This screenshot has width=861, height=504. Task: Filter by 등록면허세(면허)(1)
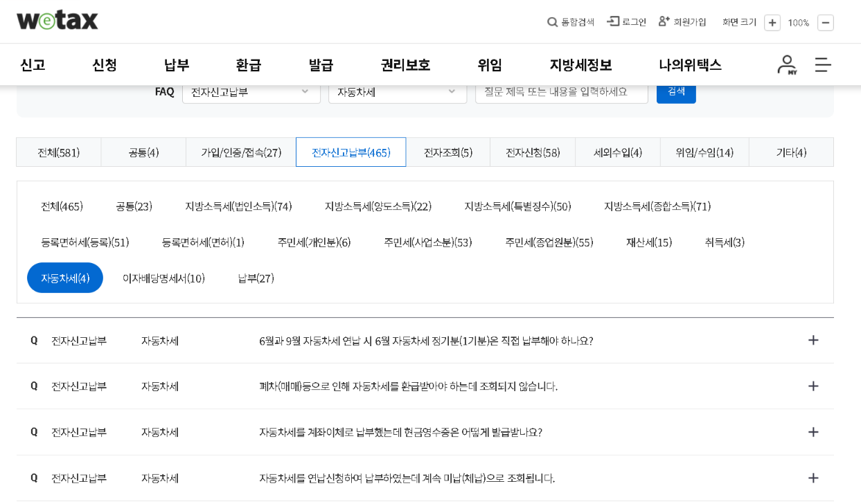coord(203,242)
